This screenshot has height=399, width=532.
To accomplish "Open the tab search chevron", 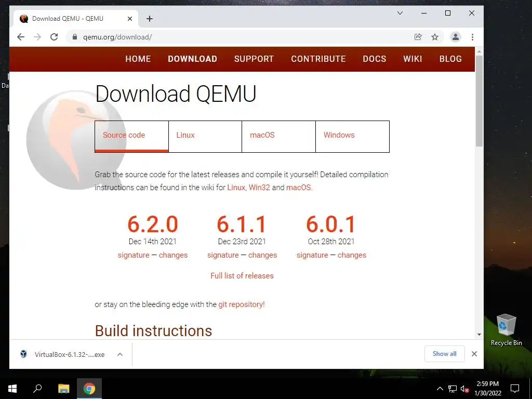I will pos(400,13).
